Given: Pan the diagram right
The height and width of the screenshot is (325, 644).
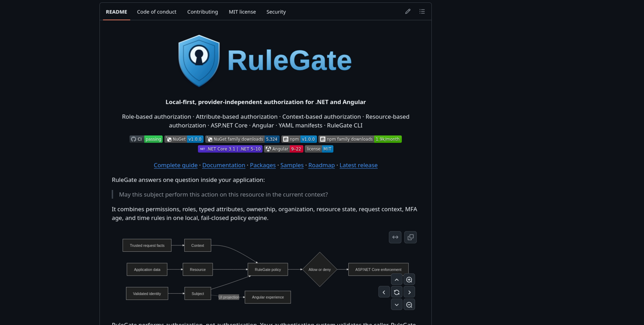Looking at the screenshot, I should tap(409, 292).
